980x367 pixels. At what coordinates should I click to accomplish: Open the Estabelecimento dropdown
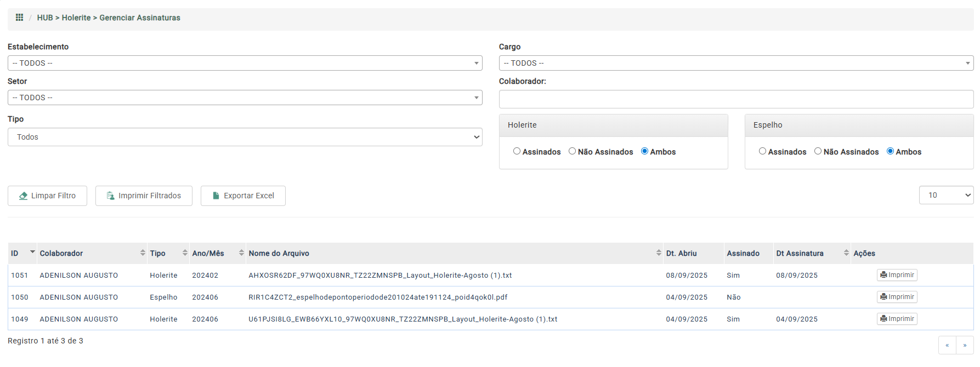245,63
